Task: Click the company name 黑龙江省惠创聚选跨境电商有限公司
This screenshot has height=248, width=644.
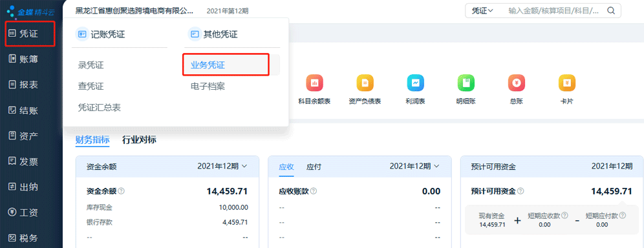Action: (x=134, y=11)
